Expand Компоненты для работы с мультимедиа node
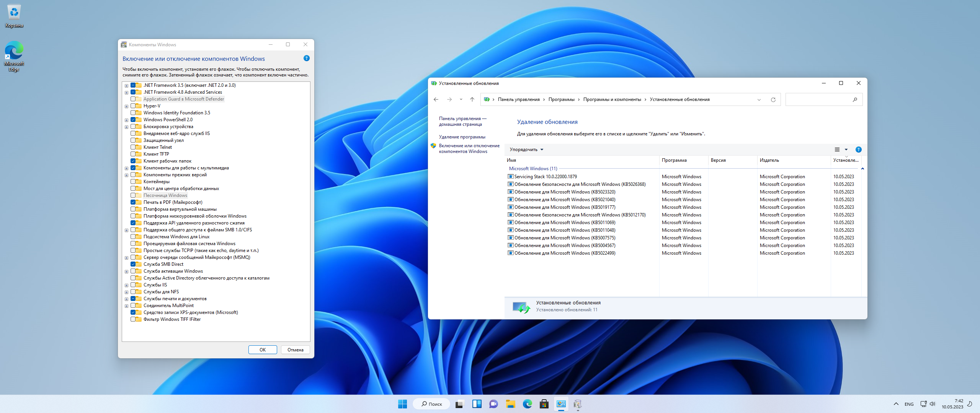Screen dimensions: 980x413 (x=126, y=168)
